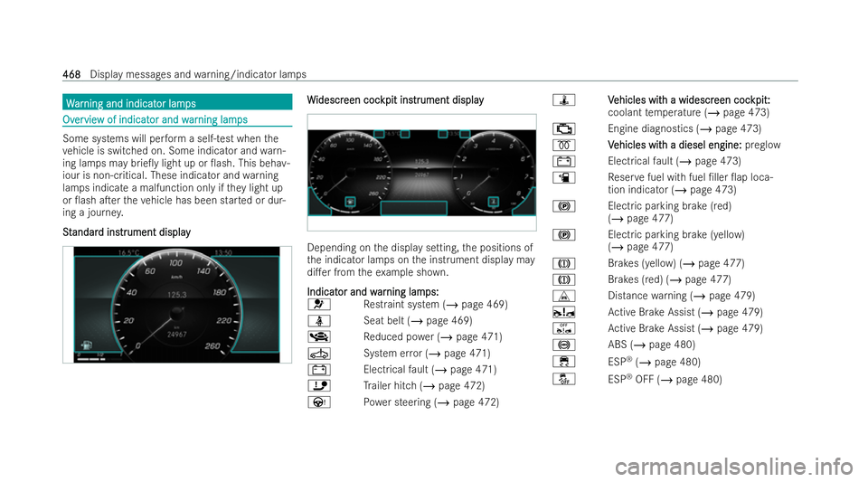Click the Seat belt warning icon

tap(319, 320)
